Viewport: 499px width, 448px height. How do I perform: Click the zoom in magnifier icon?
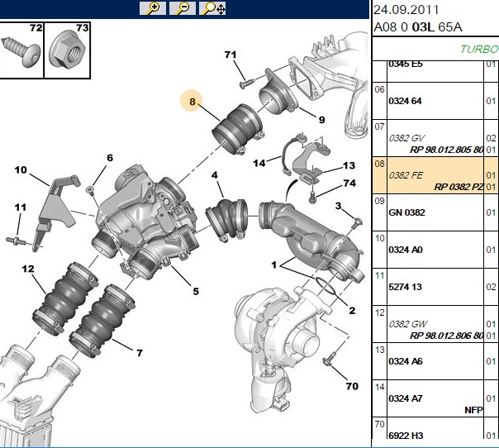pos(153,8)
